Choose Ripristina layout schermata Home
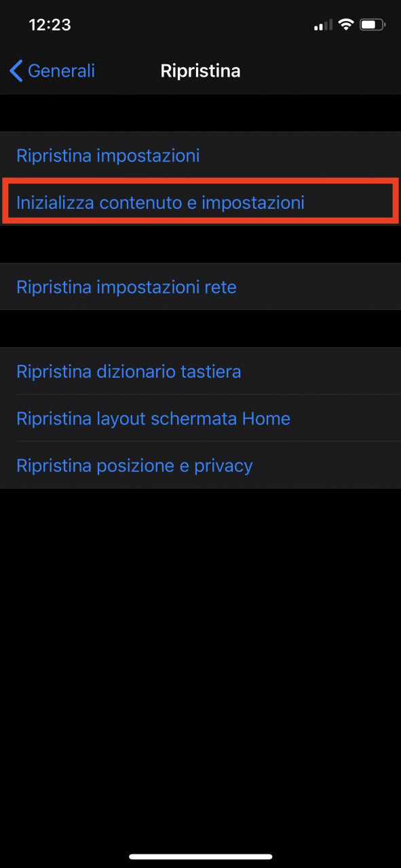 [x=200, y=418]
